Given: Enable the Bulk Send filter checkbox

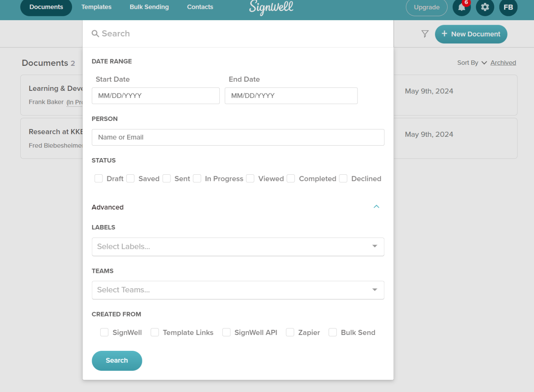Looking at the screenshot, I should pyautogui.click(x=332, y=332).
